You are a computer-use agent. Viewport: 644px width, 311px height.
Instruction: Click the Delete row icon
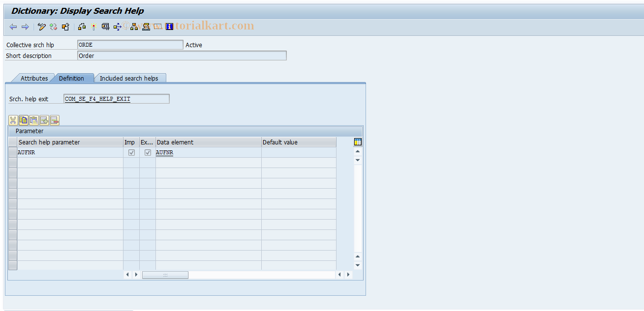click(x=55, y=120)
